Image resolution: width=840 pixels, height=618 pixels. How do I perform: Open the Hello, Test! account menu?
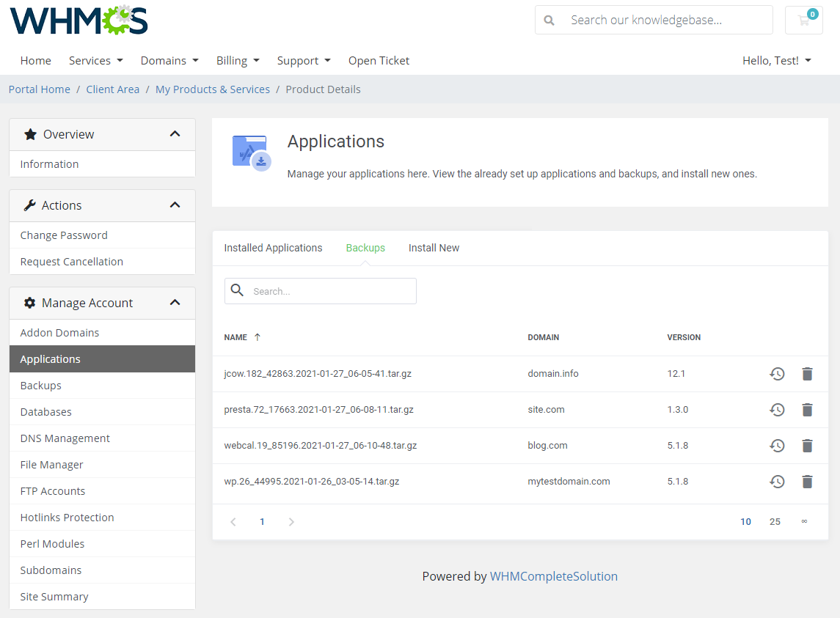click(x=776, y=60)
